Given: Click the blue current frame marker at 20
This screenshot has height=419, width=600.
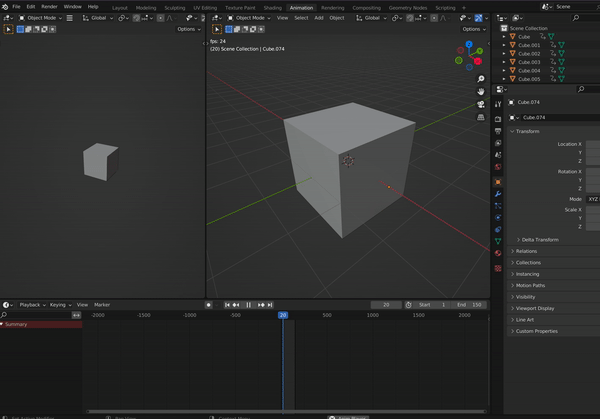Looking at the screenshot, I should 283,315.
